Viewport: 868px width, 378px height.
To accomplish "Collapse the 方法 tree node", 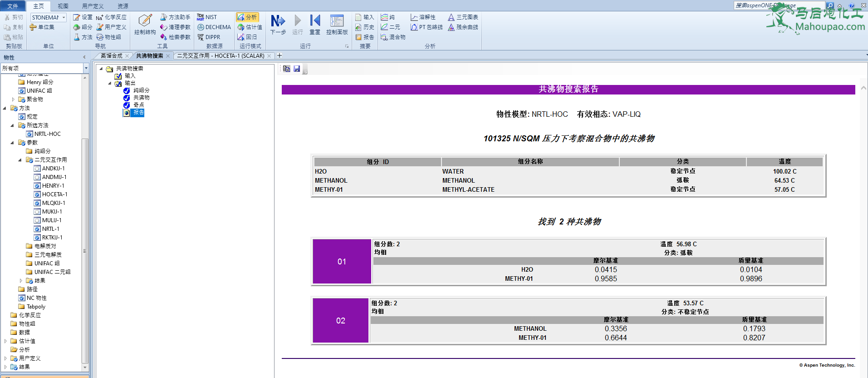I will [5, 108].
